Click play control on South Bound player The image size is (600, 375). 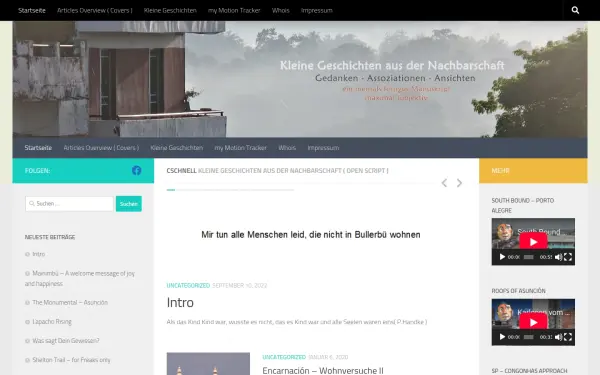502,257
